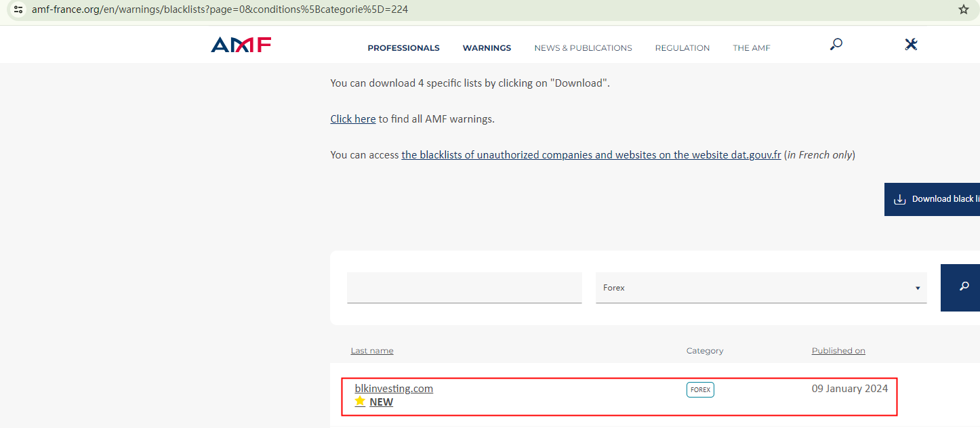
Task: Open the Professionals menu
Action: pyautogui.click(x=403, y=48)
